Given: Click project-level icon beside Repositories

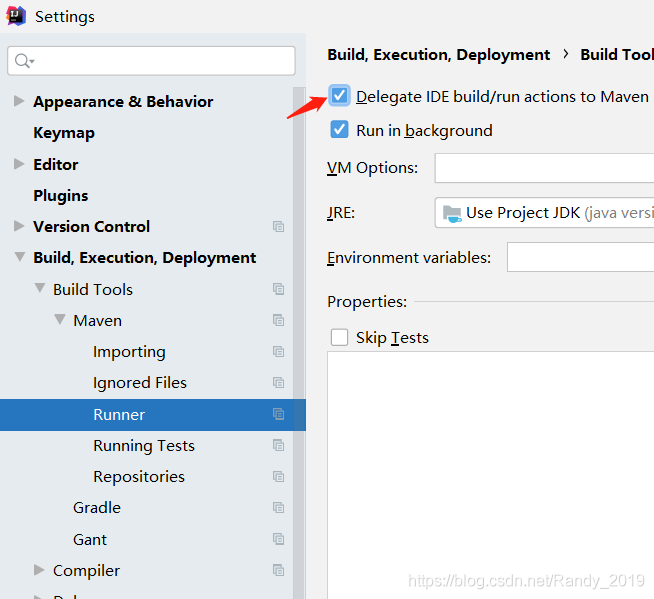Looking at the screenshot, I should pos(278,476).
